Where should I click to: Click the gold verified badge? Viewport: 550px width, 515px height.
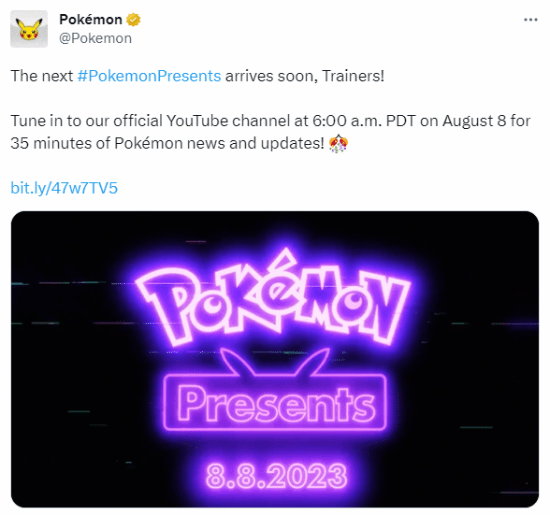pyautogui.click(x=133, y=20)
